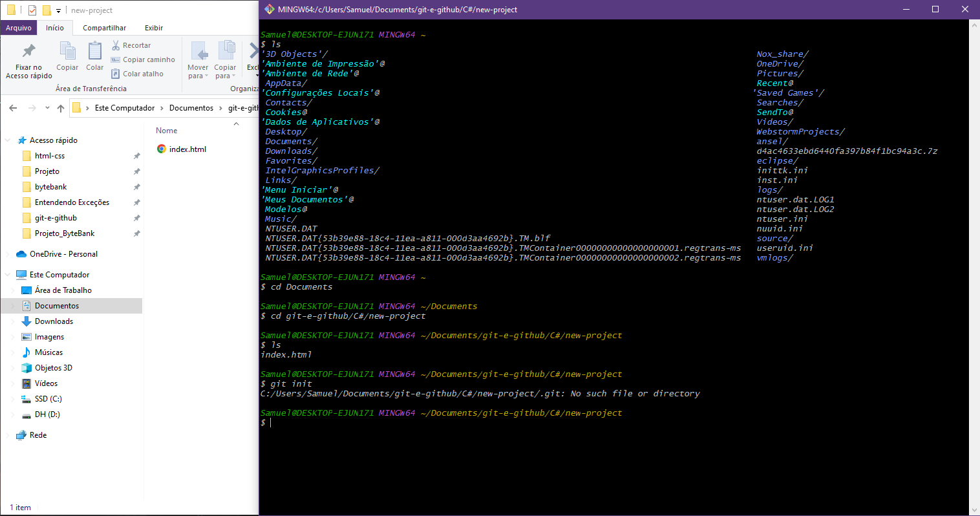Open the bytebank quick access folder
The width and height of the screenshot is (980, 516).
pos(51,187)
